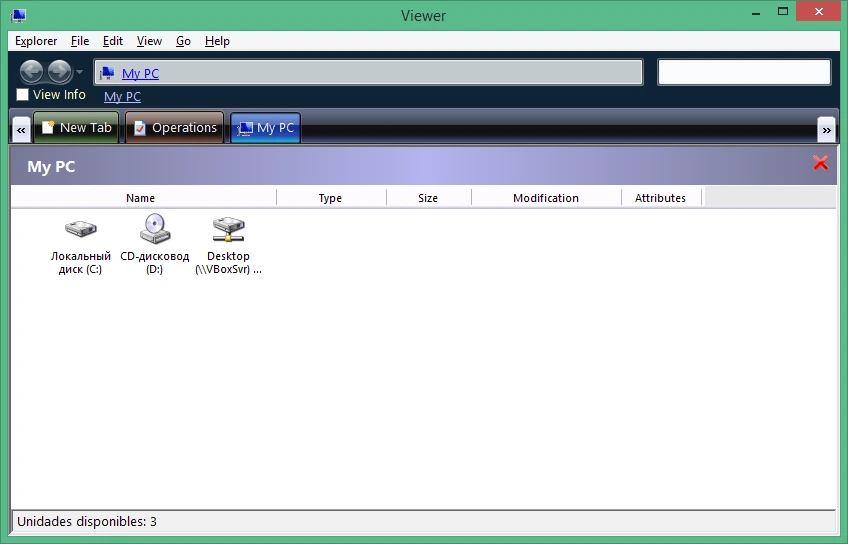The image size is (848, 544).
Task: Open the View menu
Action: pyautogui.click(x=149, y=41)
